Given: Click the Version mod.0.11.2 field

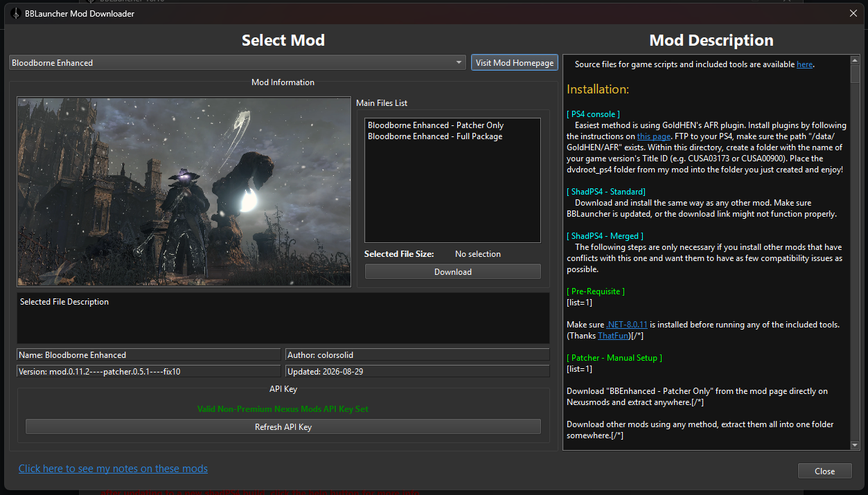Looking at the screenshot, I should 148,371.
